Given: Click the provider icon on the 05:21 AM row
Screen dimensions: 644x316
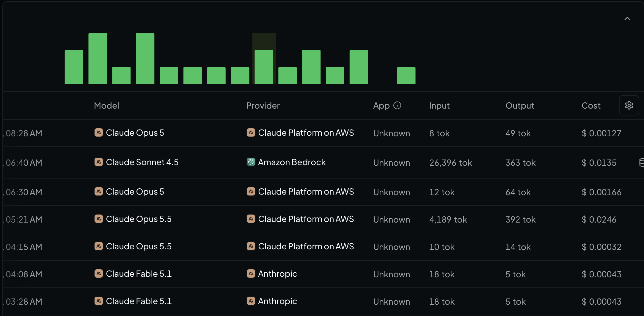Looking at the screenshot, I should (251, 219).
